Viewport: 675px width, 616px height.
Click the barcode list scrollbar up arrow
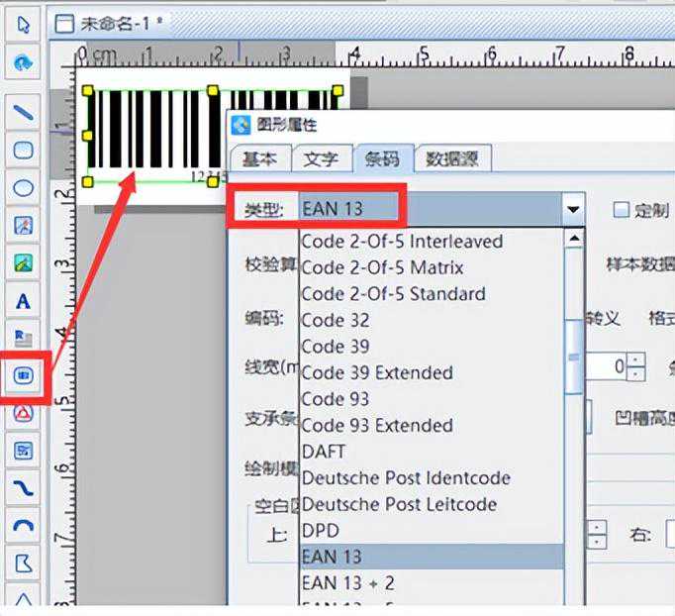573,239
